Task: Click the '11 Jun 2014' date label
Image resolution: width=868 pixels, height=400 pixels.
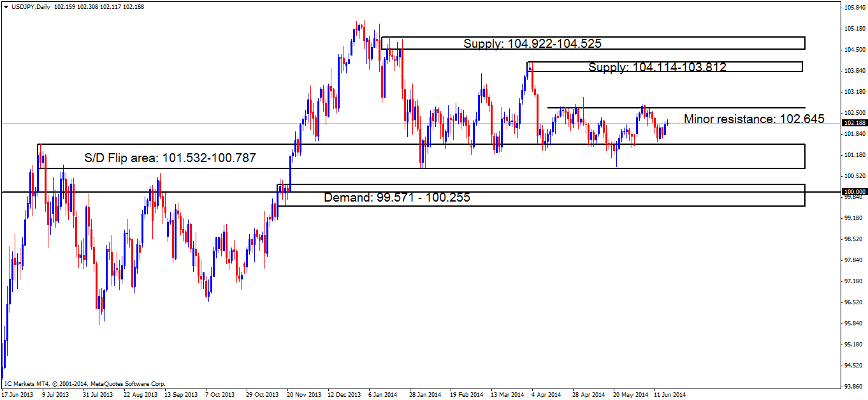Action: pyautogui.click(x=670, y=395)
